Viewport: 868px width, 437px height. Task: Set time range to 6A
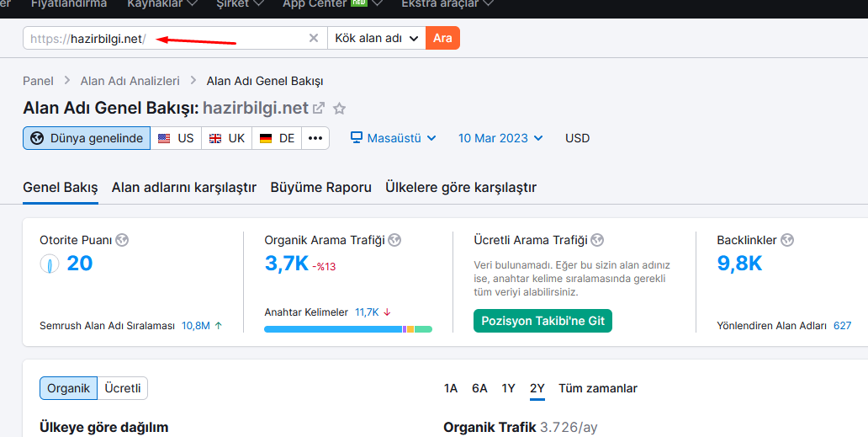pyautogui.click(x=479, y=388)
